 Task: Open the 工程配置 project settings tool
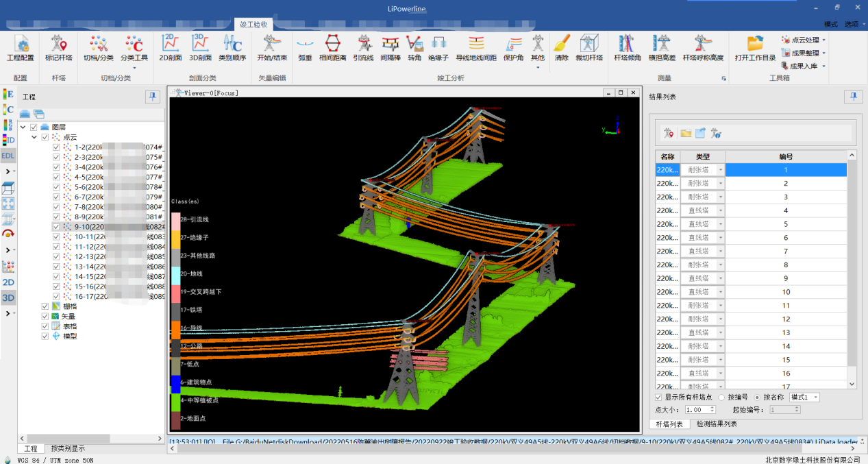pos(21,48)
